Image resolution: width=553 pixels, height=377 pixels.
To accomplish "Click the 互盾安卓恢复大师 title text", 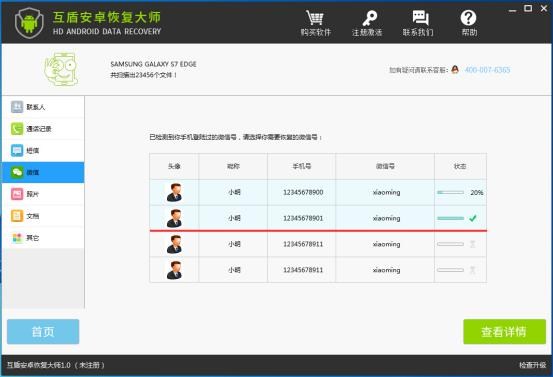I will coord(107,17).
